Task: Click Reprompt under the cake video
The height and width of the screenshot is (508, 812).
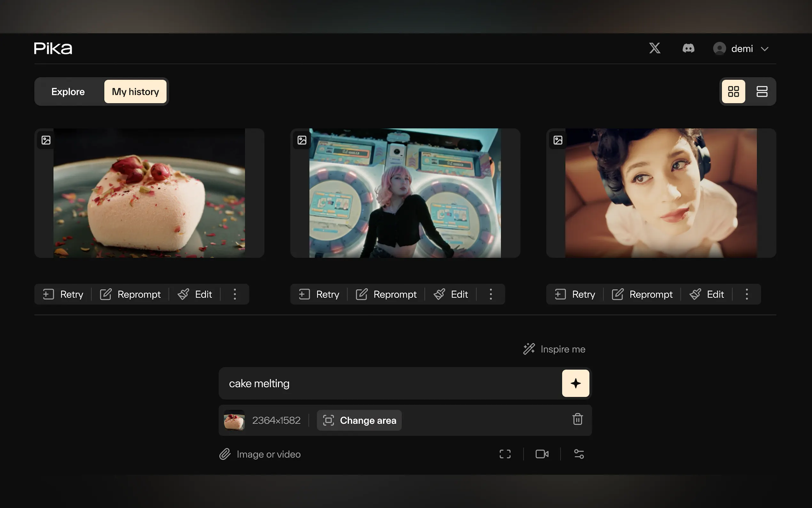Action: coord(130,294)
